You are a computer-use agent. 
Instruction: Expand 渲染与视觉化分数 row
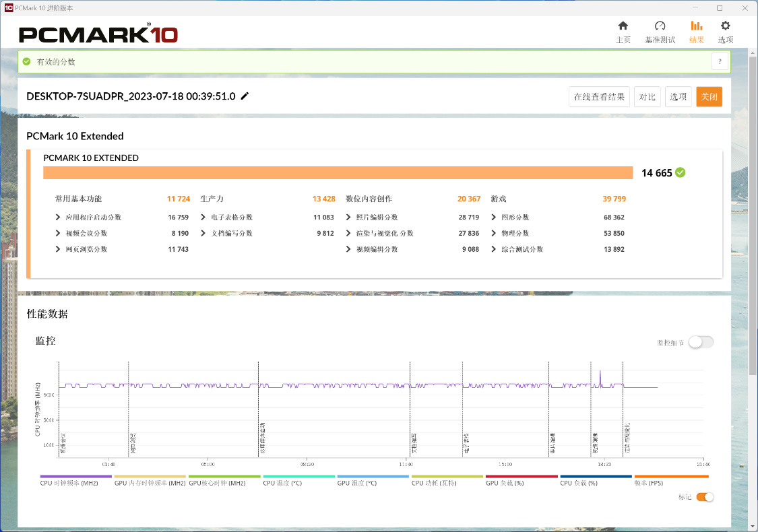point(348,233)
